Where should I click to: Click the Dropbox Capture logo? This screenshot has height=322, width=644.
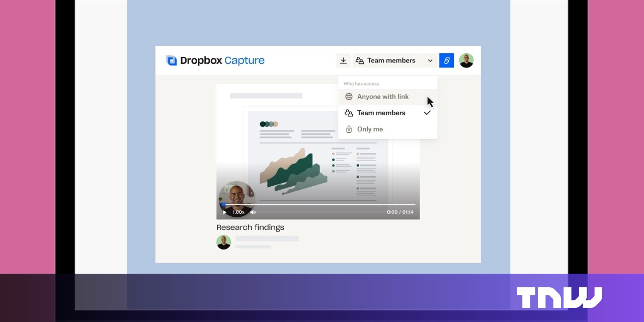click(x=215, y=60)
